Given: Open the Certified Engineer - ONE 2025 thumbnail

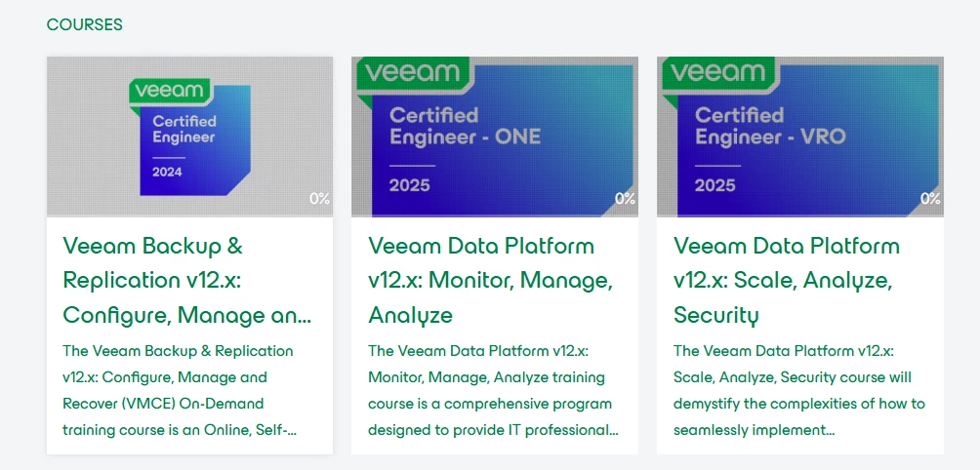Looking at the screenshot, I should point(495,137).
